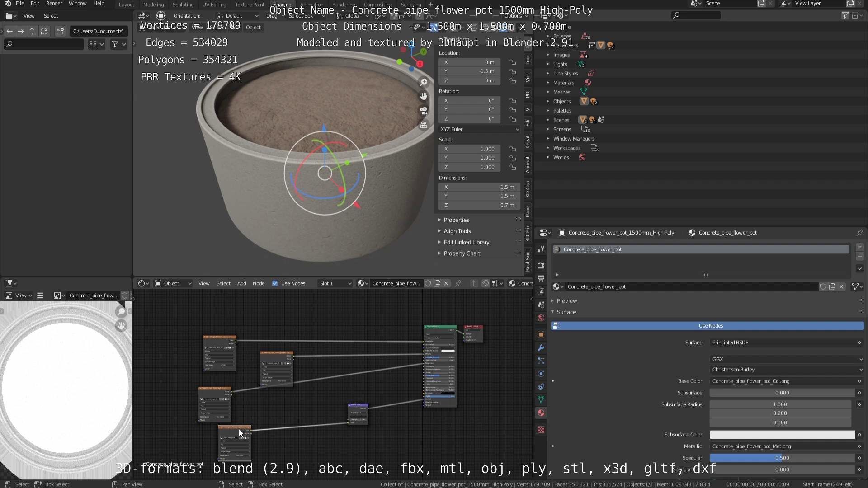Go to parent directory in file browser
The image size is (868, 488).
[33, 31]
